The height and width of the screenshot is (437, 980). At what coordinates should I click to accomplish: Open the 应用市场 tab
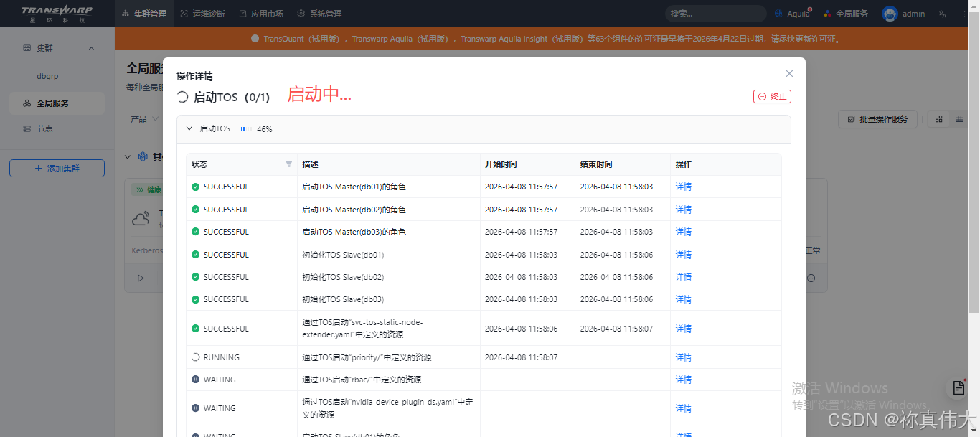pyautogui.click(x=261, y=14)
